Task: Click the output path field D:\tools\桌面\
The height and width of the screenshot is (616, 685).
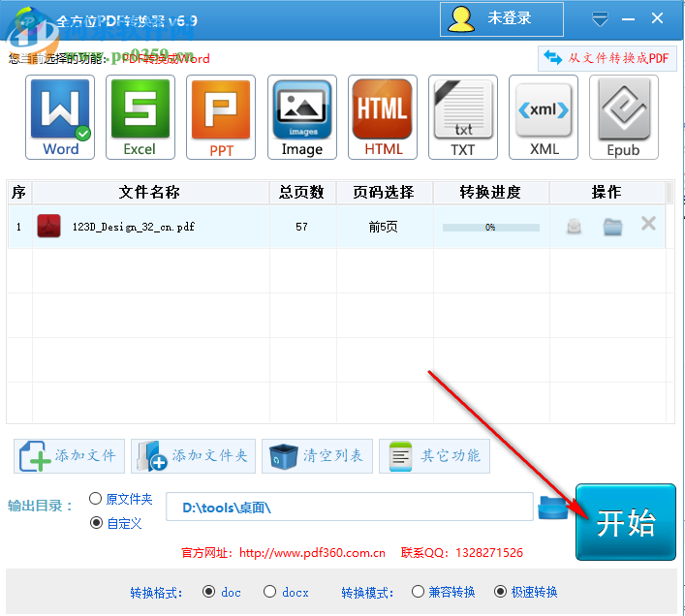Action: pos(350,507)
